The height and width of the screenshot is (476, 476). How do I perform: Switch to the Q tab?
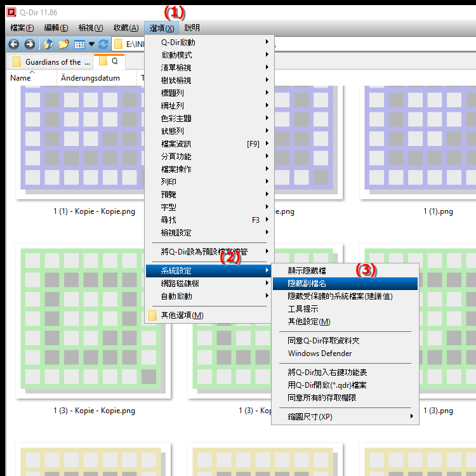coord(109,62)
